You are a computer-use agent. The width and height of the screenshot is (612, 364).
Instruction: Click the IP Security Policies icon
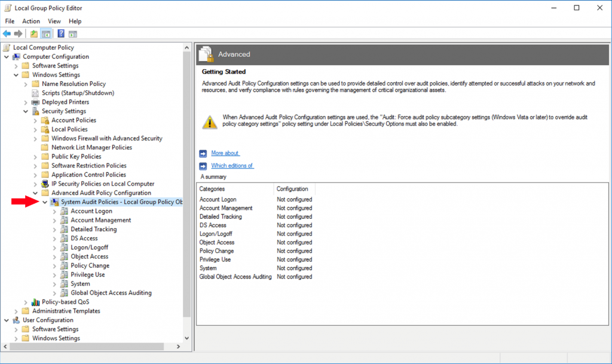pos(45,184)
